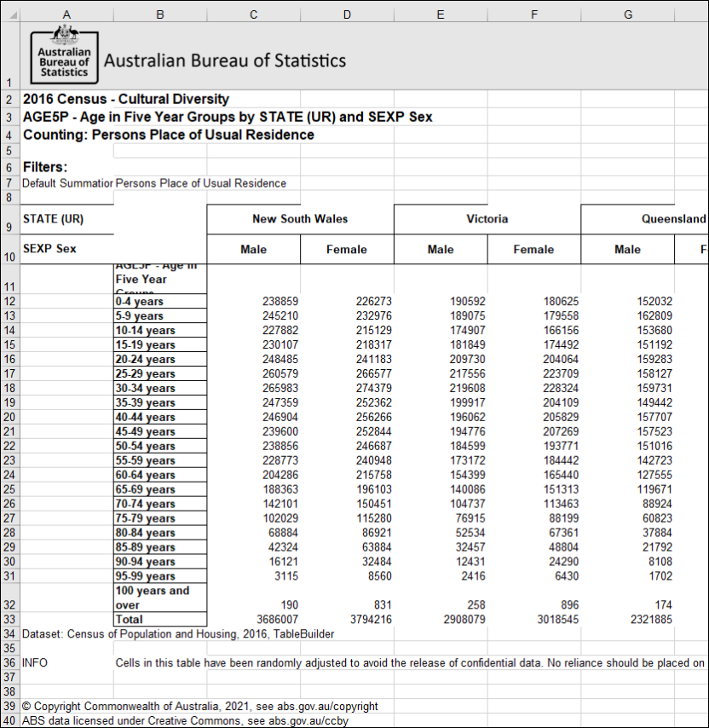Image resolution: width=709 pixels, height=728 pixels.
Task: Click the 'Female' header under New South Wales
Action: 347,249
